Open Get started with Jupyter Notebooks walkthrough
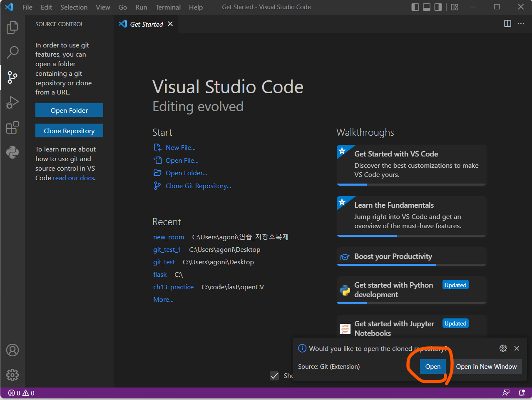 pos(411,326)
